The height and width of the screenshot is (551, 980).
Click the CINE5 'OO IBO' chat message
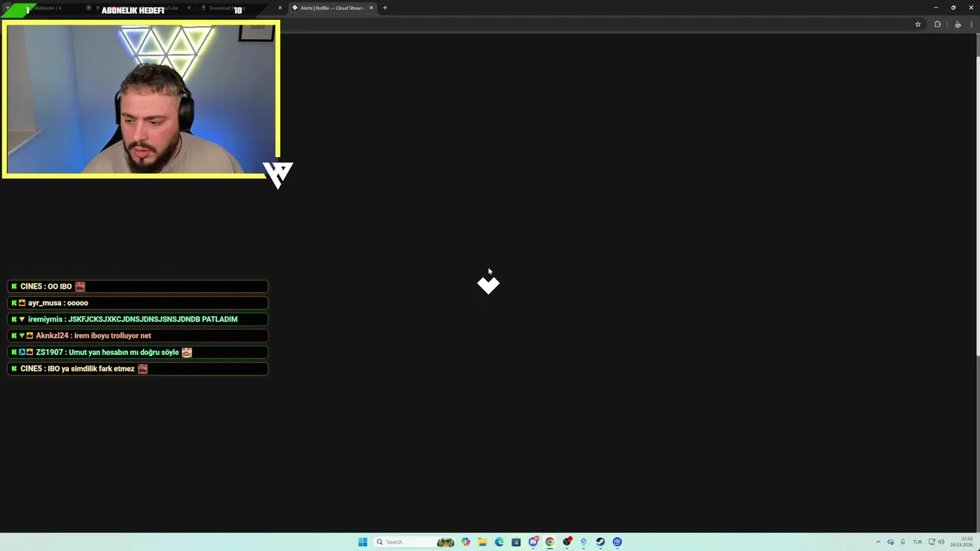pyautogui.click(x=138, y=286)
